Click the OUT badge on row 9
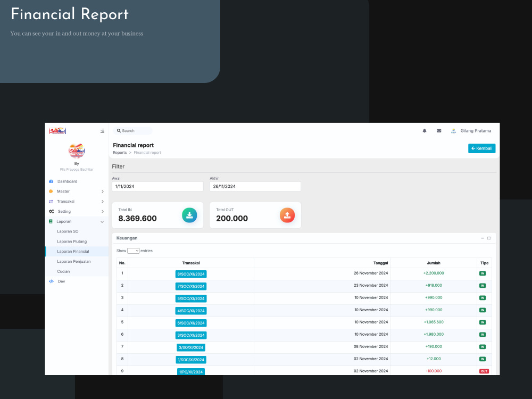Image resolution: width=532 pixels, height=399 pixels. click(484, 371)
